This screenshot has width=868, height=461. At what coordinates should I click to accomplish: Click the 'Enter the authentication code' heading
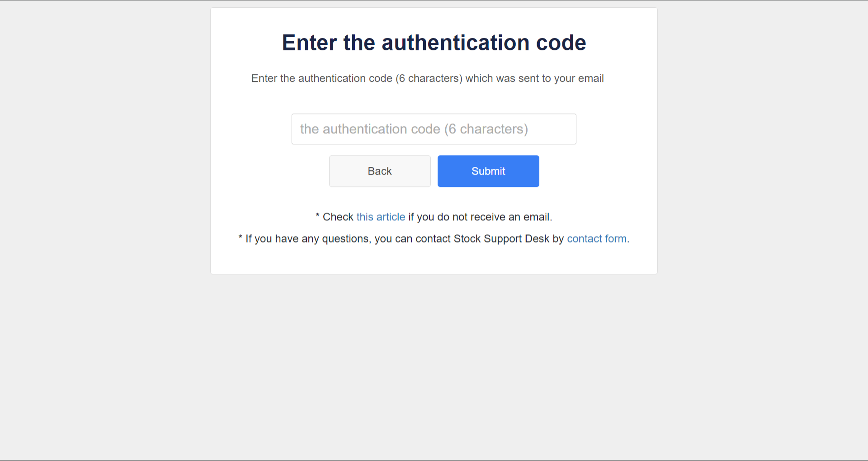tap(434, 42)
